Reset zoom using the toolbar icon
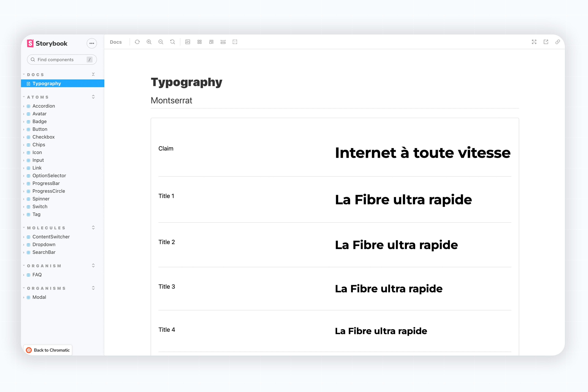588x392 pixels. [173, 42]
